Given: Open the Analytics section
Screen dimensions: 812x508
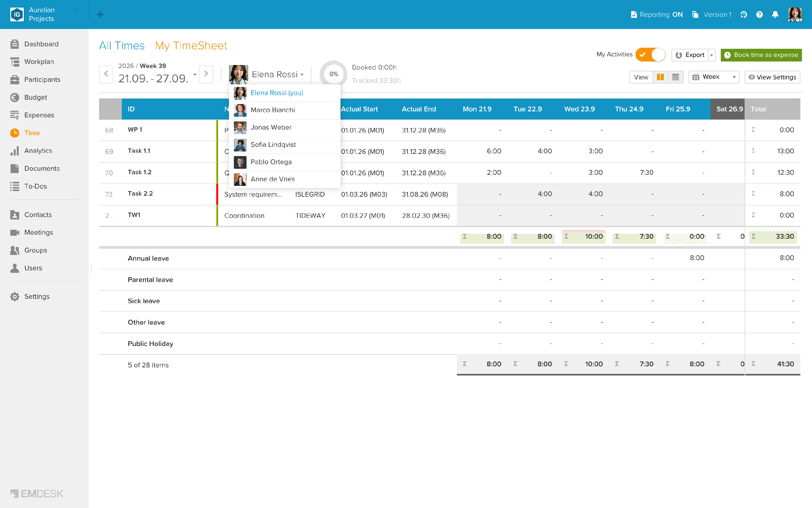Looking at the screenshot, I should pyautogui.click(x=31, y=151).
